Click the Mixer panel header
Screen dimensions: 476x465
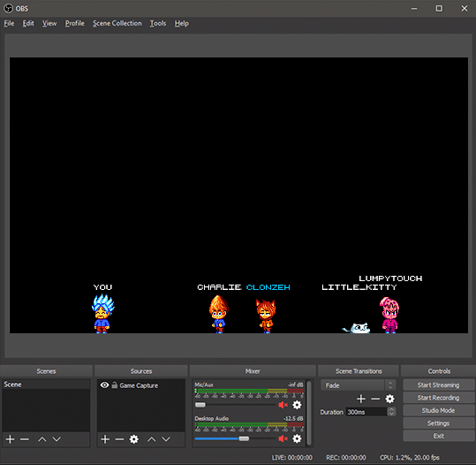click(253, 371)
